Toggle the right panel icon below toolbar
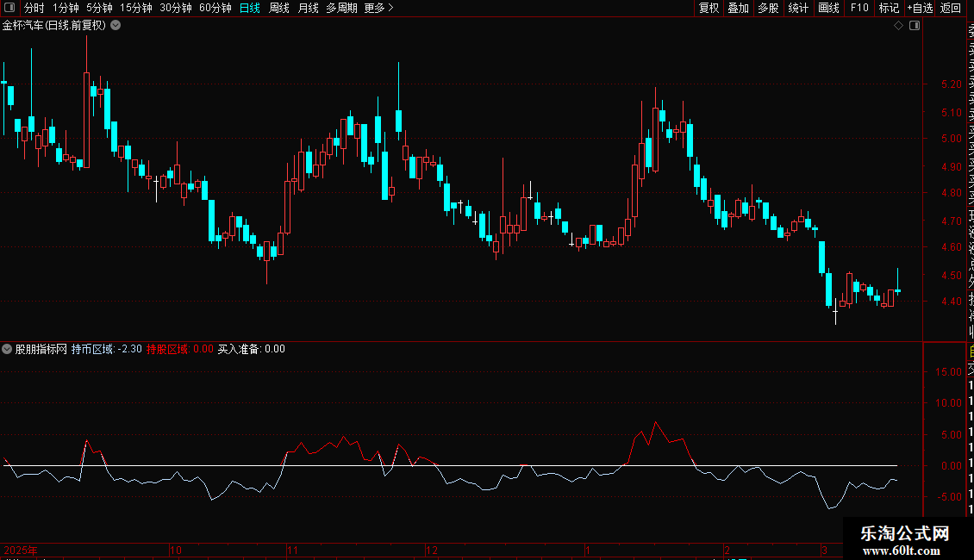 pos(915,26)
